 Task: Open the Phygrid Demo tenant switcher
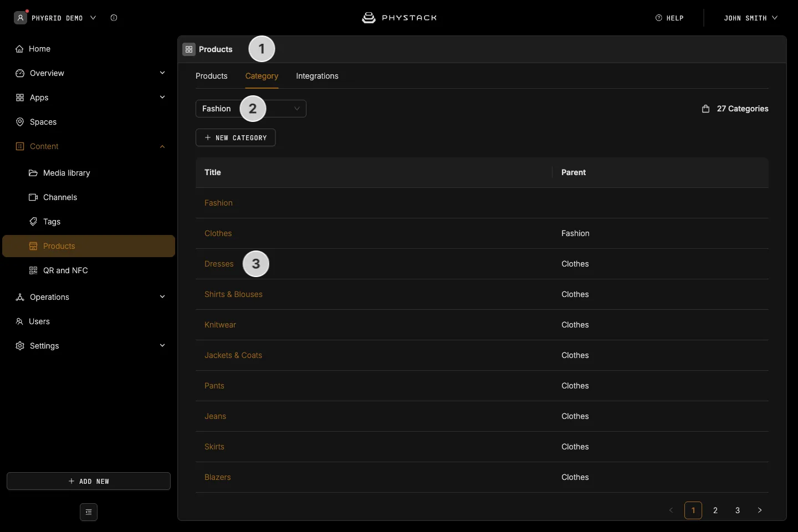pyautogui.click(x=55, y=18)
